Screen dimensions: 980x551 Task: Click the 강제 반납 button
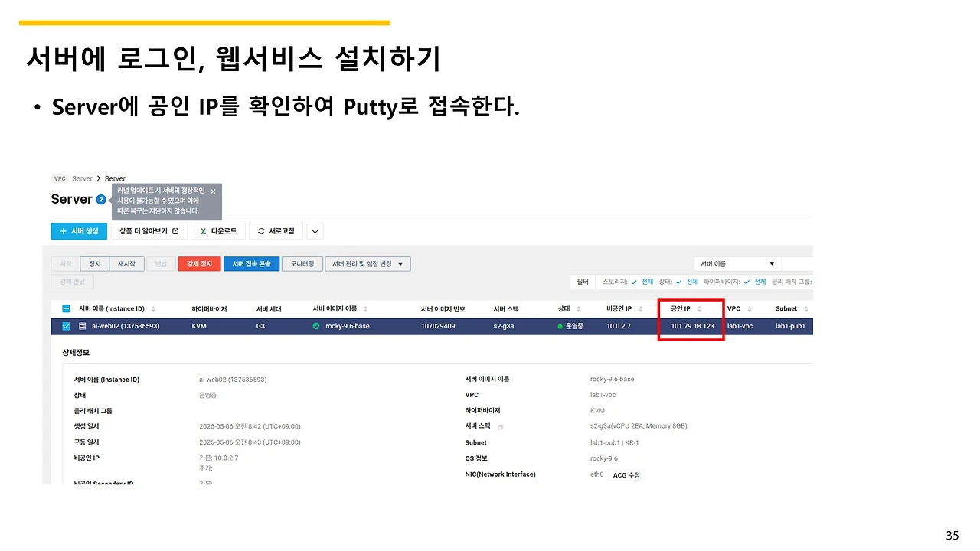click(73, 282)
